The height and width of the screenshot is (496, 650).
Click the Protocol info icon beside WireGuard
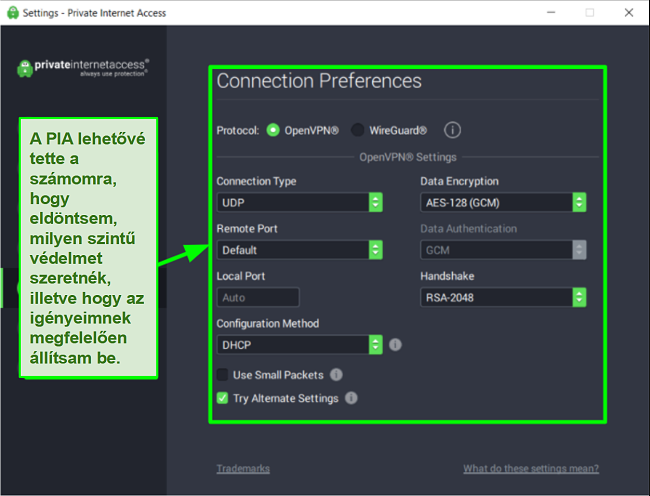click(452, 130)
